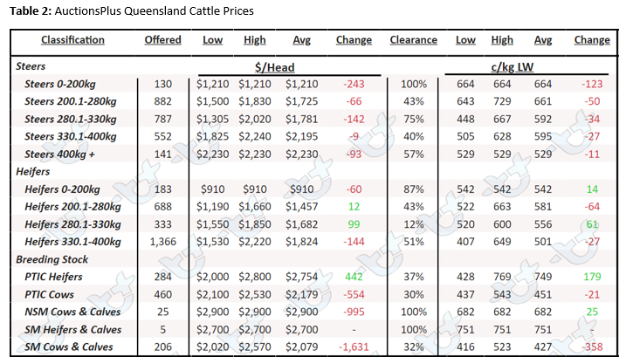
Task: Select the 460 offered value
Action: click(163, 294)
